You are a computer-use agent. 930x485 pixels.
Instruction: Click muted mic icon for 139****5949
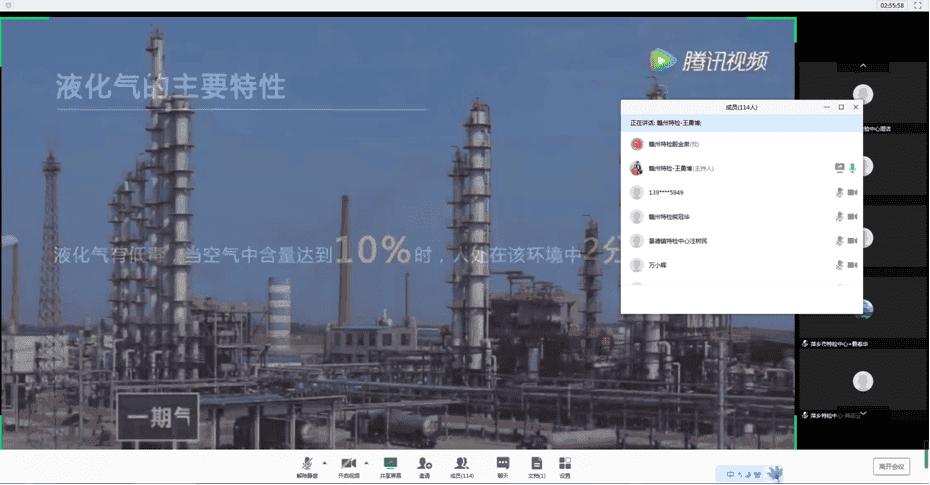(x=839, y=193)
